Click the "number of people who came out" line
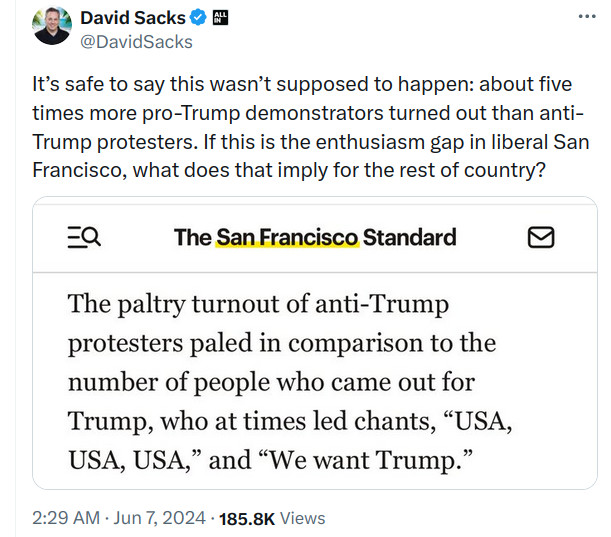The image size is (611, 537). [x=271, y=383]
